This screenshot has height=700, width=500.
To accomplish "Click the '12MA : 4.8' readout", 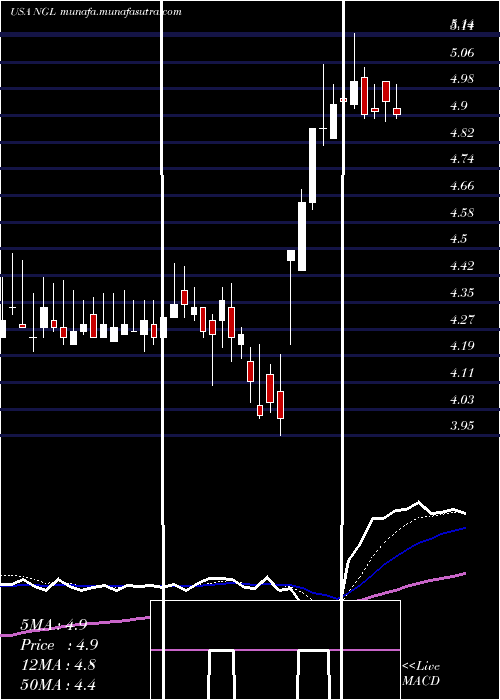I will pos(58,665).
